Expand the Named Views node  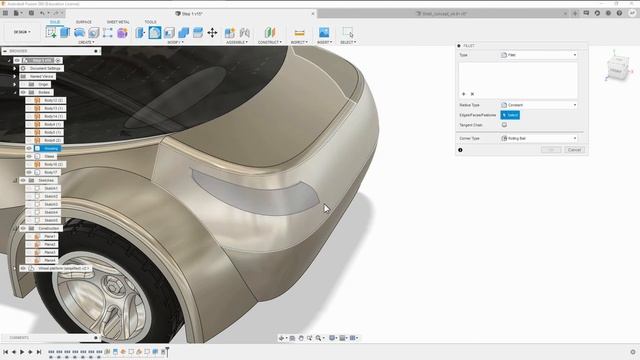14,76
